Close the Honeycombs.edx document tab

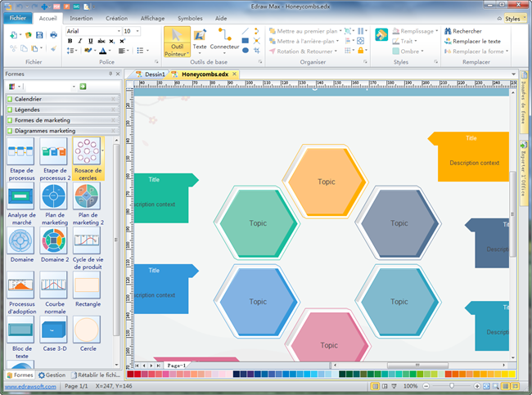coord(234,74)
